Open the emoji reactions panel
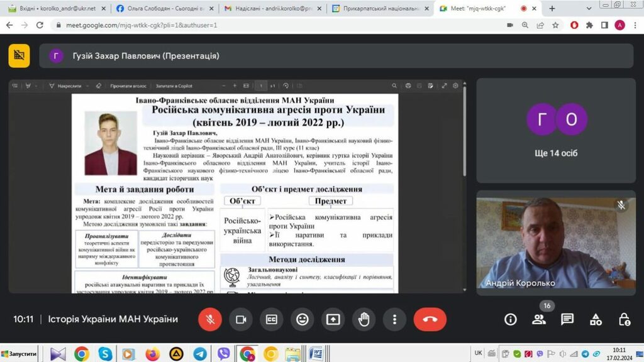The width and height of the screenshot is (644, 362). pyautogui.click(x=302, y=319)
